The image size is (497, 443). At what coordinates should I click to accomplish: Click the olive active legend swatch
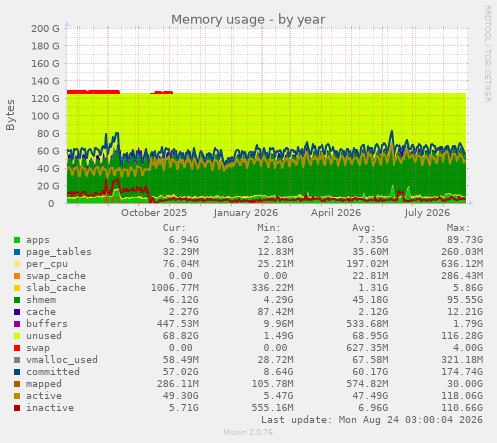pos(17,396)
